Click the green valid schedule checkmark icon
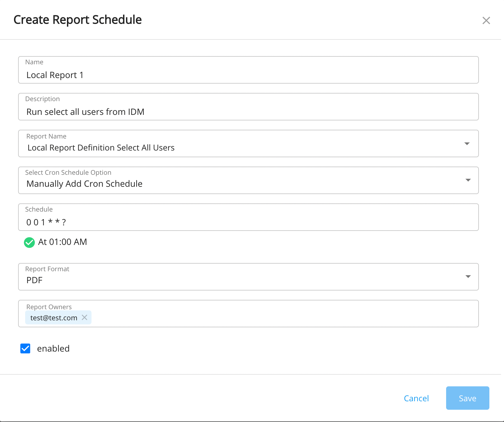504x422 pixels. point(29,242)
